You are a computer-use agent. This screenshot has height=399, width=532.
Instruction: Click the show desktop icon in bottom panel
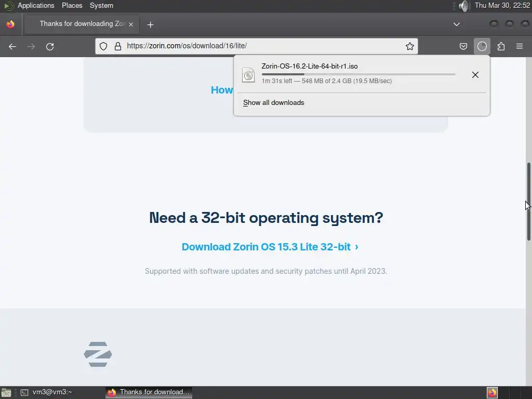point(6,393)
